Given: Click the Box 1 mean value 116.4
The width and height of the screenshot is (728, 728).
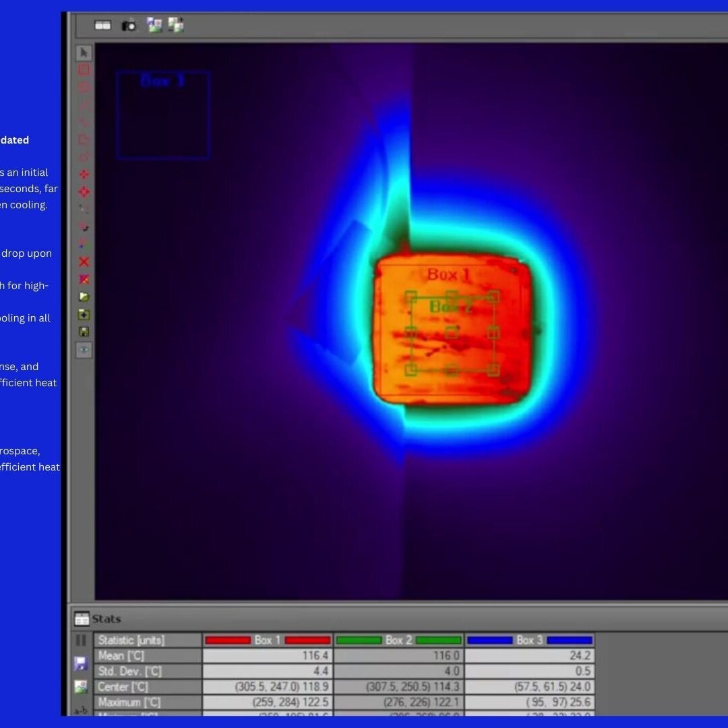Looking at the screenshot, I should pos(268,656).
